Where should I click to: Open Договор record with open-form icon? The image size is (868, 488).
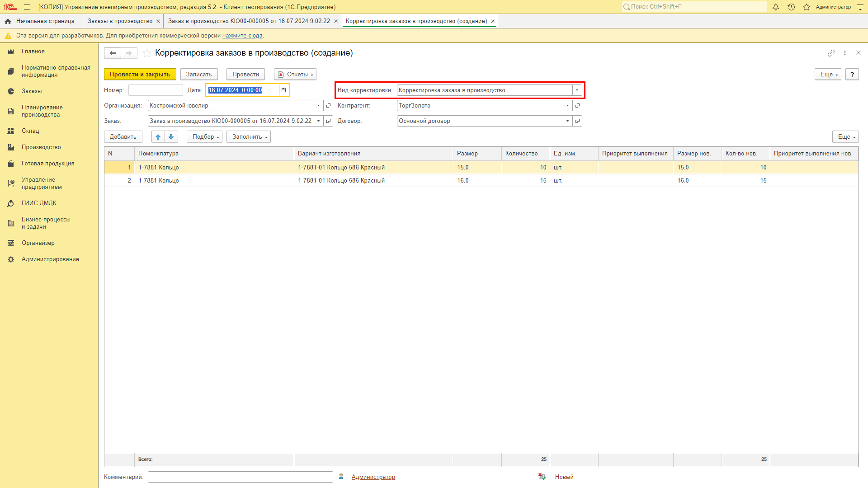point(577,121)
